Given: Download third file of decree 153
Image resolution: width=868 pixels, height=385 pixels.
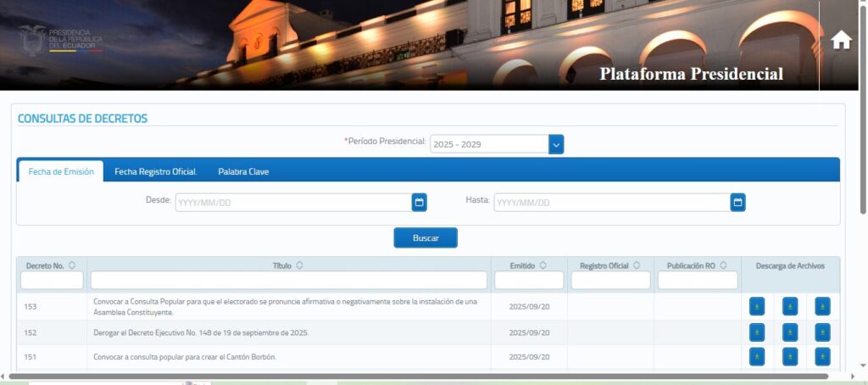Looking at the screenshot, I should tap(822, 307).
